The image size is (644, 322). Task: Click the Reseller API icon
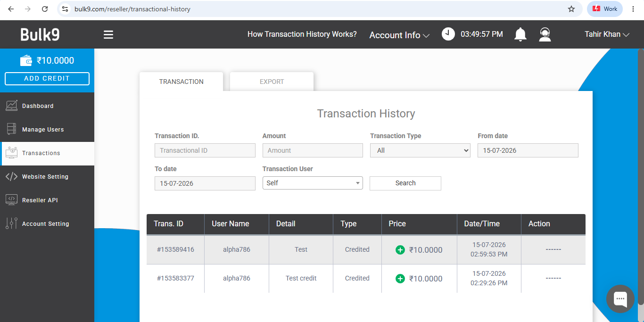pyautogui.click(x=12, y=200)
